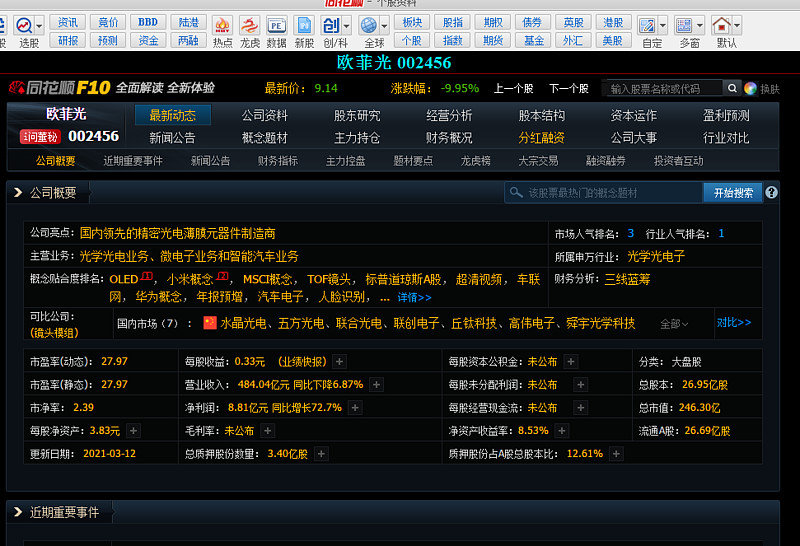Screen dimensions: 800x546
Task: Collapse the 公司概要 section arrow
Action: click(18, 192)
